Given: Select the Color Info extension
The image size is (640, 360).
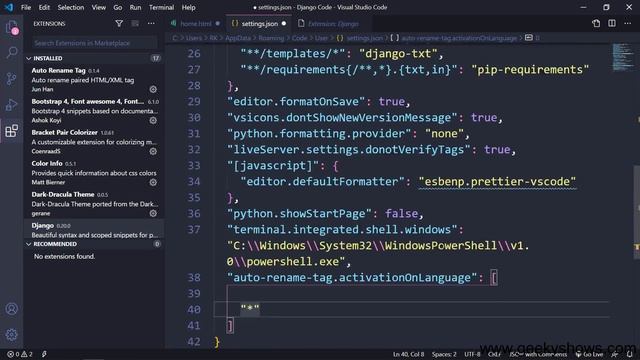Looking at the screenshot, I should pyautogui.click(x=94, y=173).
